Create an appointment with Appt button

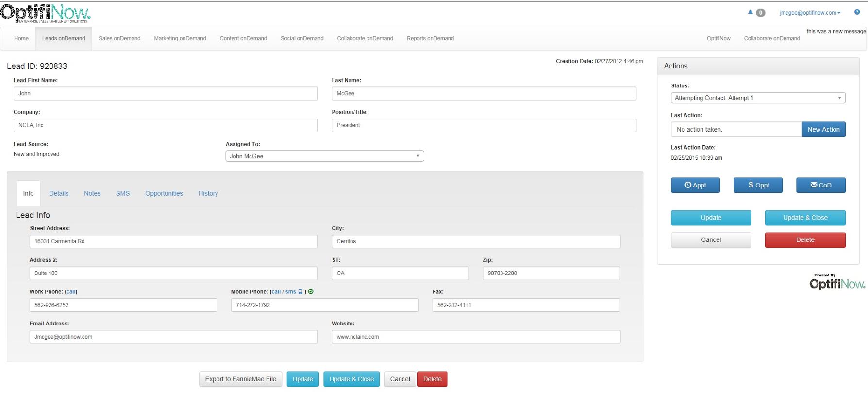click(x=695, y=185)
